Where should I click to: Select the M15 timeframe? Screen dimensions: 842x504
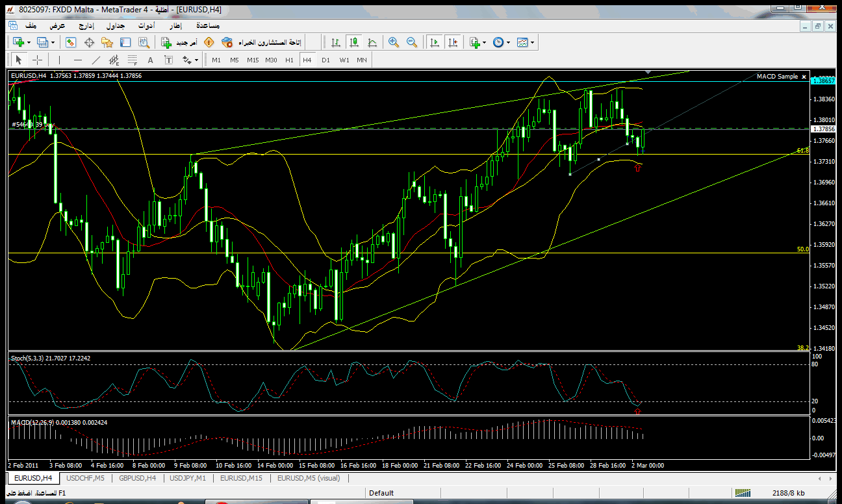tap(253, 60)
